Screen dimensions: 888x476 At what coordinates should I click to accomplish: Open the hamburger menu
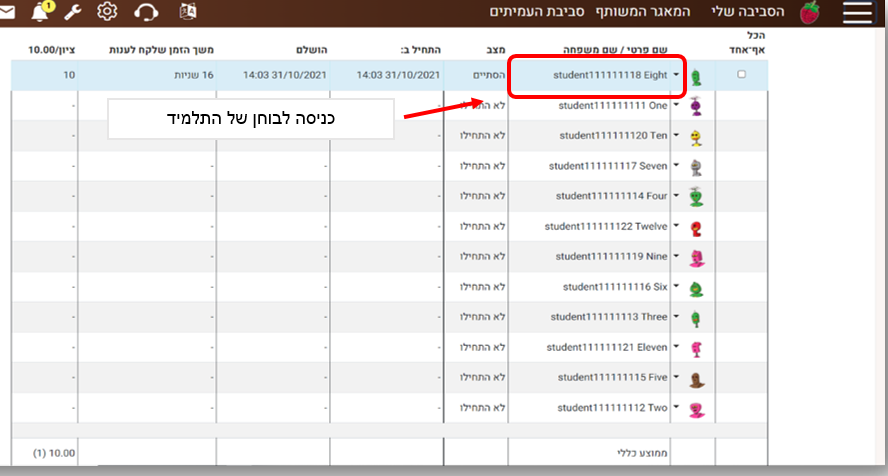(x=858, y=12)
